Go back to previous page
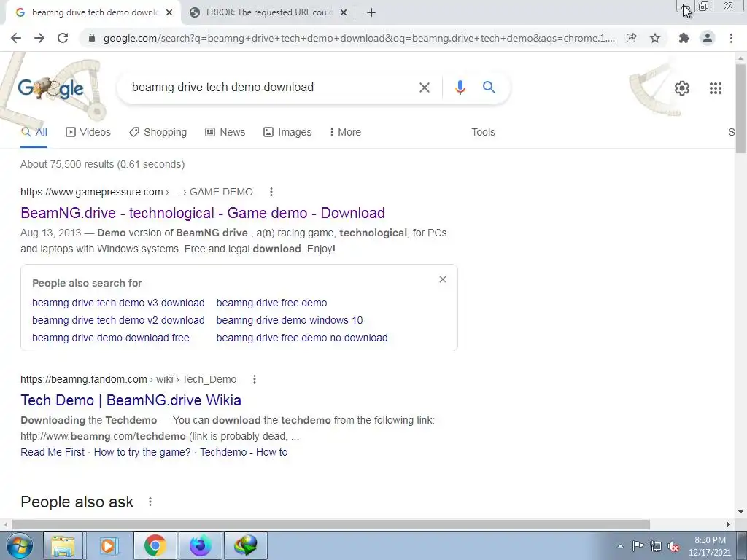The image size is (747, 560). pyautogui.click(x=16, y=38)
